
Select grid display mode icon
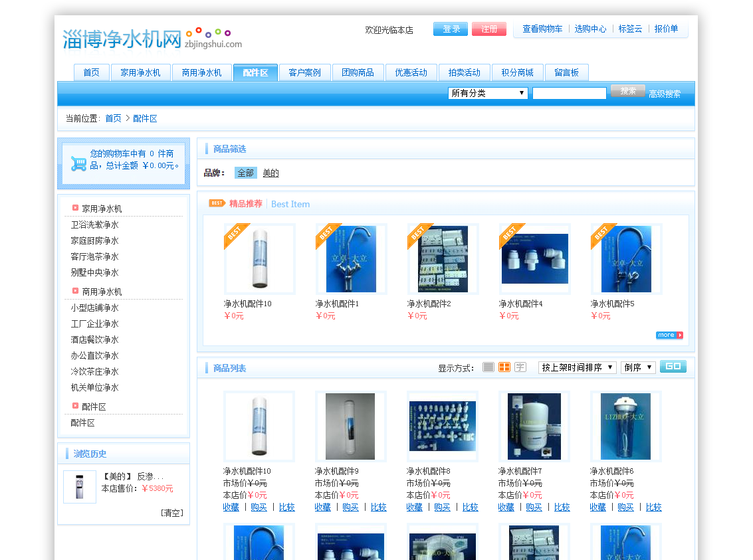[x=504, y=367]
